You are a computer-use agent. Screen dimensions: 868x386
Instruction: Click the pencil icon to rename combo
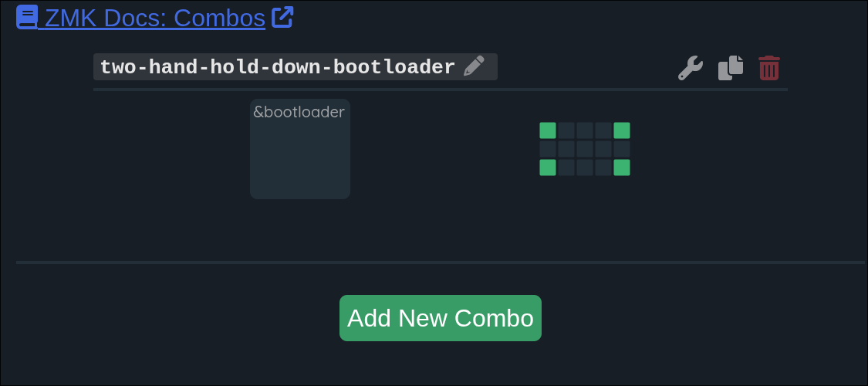[x=474, y=66]
